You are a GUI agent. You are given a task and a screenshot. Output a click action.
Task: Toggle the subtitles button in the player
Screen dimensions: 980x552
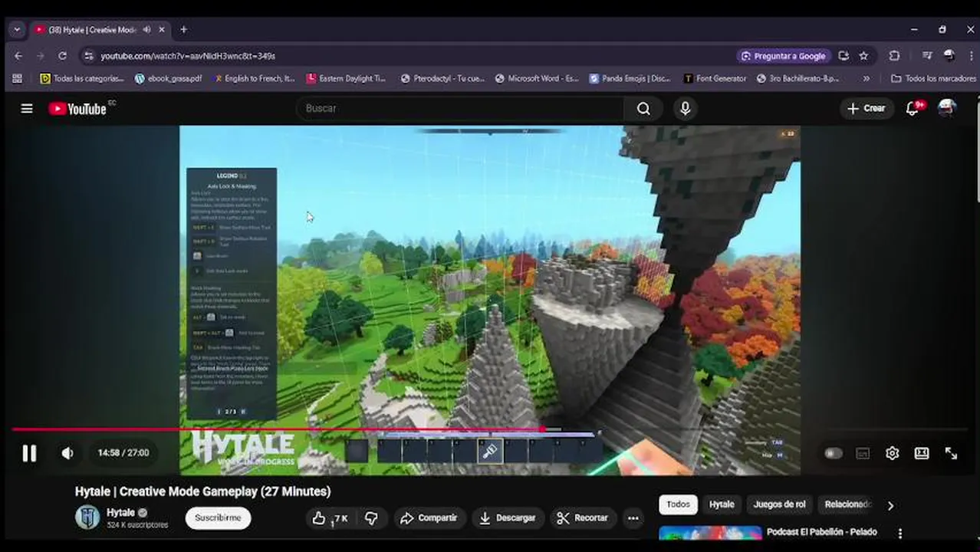pyautogui.click(x=863, y=453)
